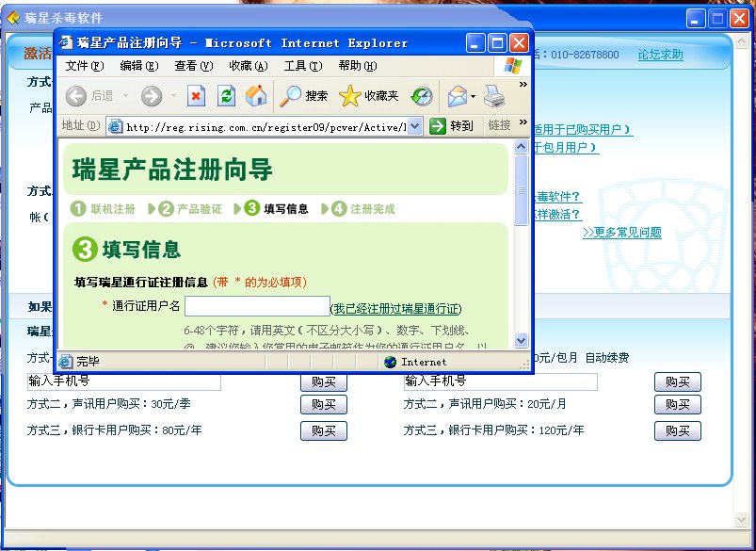This screenshot has width=756, height=551.
Task: Expand toolbar overflow chevron next to the Print icon
Action: [523, 85]
